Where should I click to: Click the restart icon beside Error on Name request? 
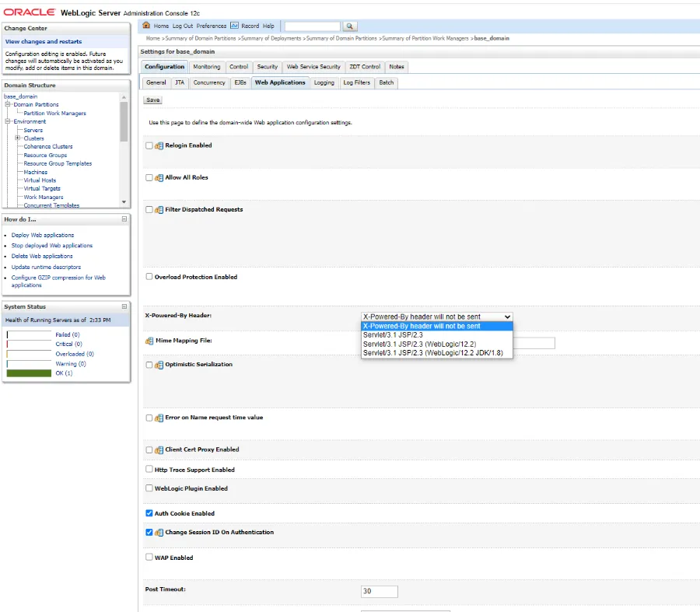[x=159, y=418]
